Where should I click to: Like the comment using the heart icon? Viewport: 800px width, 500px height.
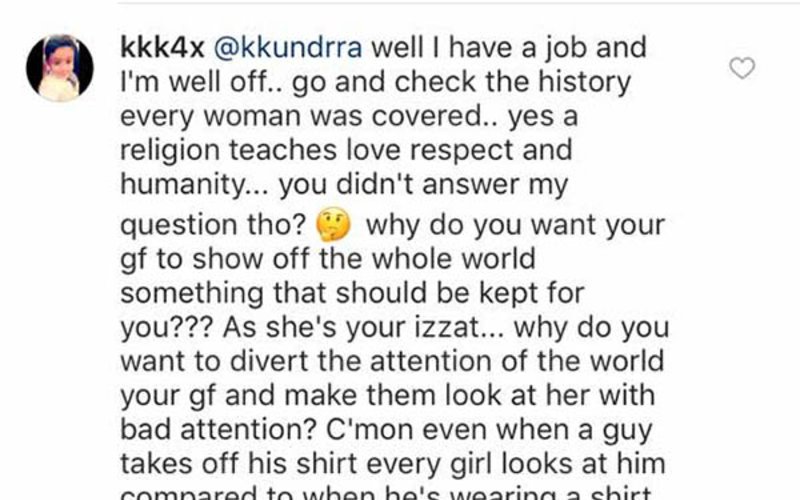[x=742, y=68]
